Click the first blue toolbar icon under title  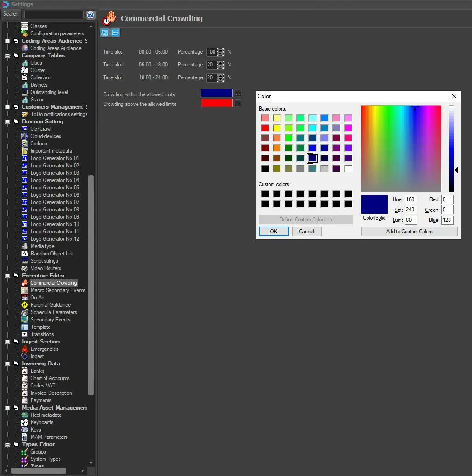pos(105,33)
